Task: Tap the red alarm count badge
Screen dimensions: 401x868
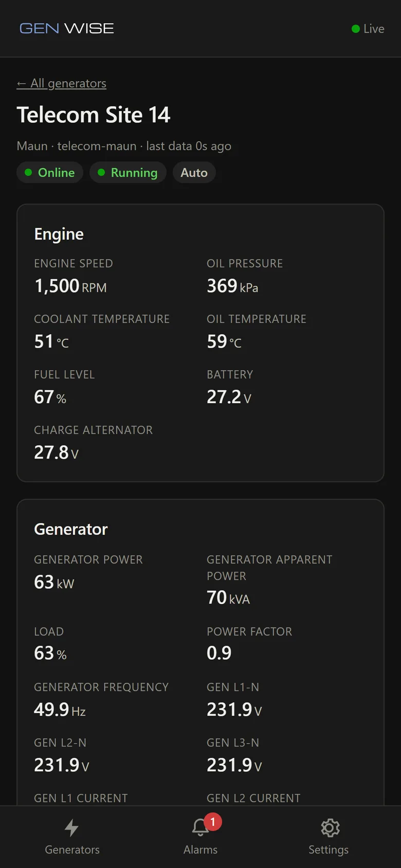Action: pos(213,822)
